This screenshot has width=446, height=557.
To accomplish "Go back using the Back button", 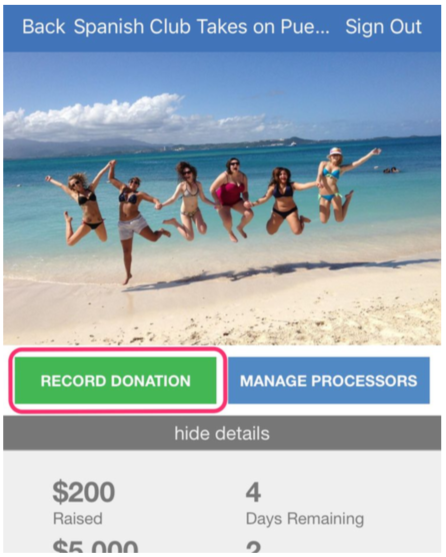I will [x=43, y=27].
